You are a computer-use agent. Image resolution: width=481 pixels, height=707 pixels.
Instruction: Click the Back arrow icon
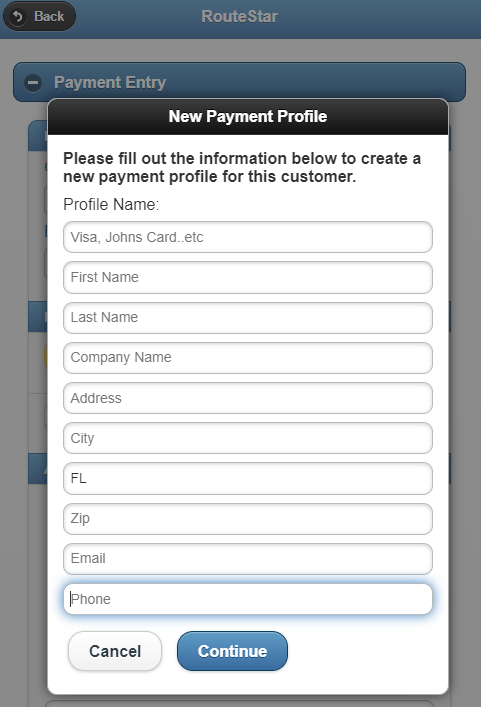(18, 17)
